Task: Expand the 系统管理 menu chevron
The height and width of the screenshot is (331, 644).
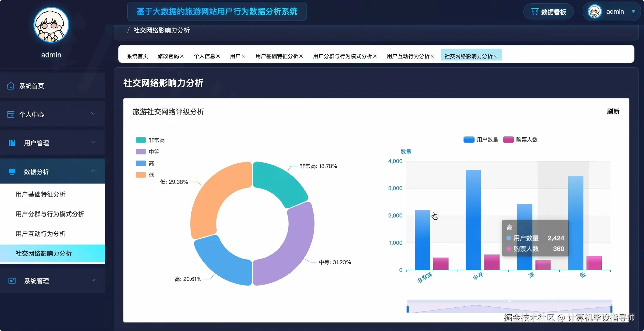Action: tap(93, 280)
